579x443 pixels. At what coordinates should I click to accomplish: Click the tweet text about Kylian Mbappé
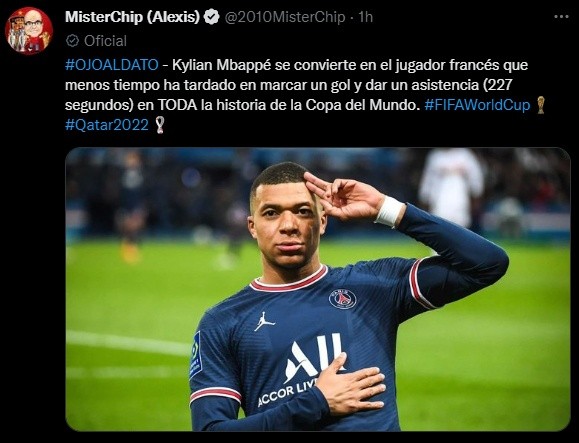[297, 85]
